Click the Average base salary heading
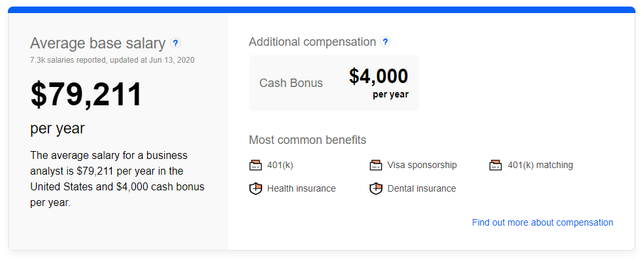The height and width of the screenshot is (259, 644). tap(98, 43)
